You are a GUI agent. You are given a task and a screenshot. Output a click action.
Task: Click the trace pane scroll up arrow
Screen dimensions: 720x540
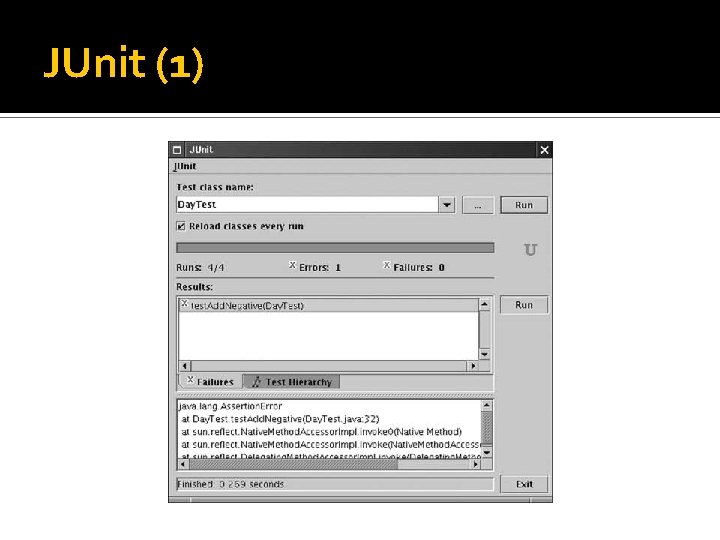487,405
